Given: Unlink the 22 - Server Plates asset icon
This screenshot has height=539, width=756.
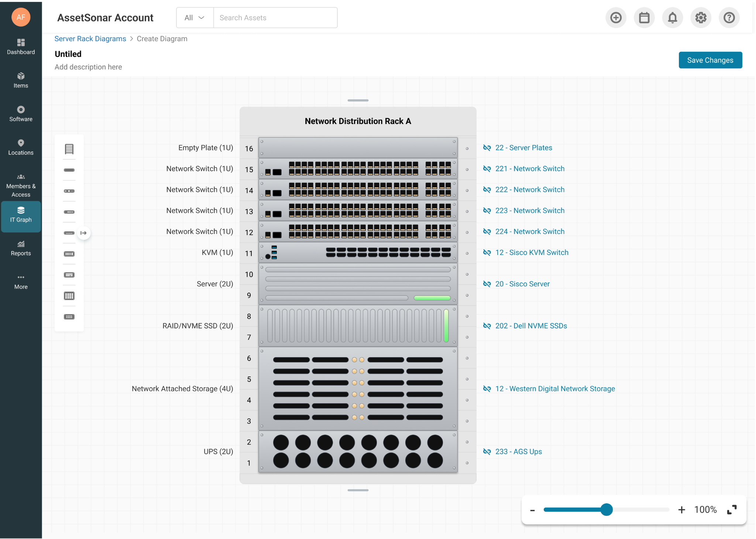Looking at the screenshot, I should (x=487, y=148).
